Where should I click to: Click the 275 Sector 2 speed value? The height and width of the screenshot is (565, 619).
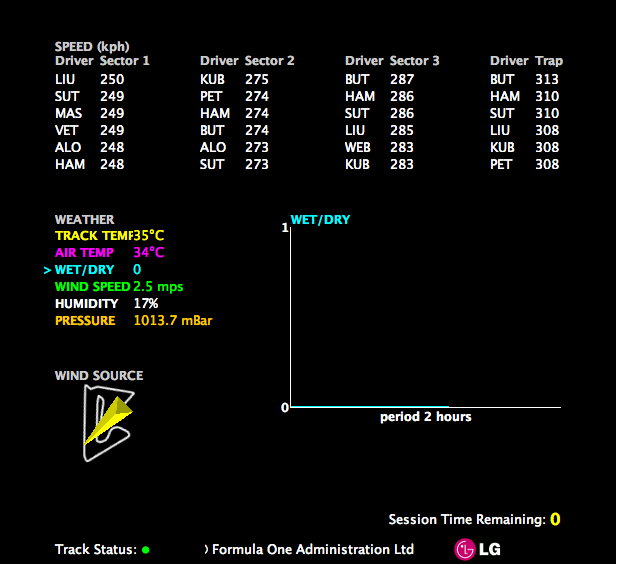(x=257, y=79)
